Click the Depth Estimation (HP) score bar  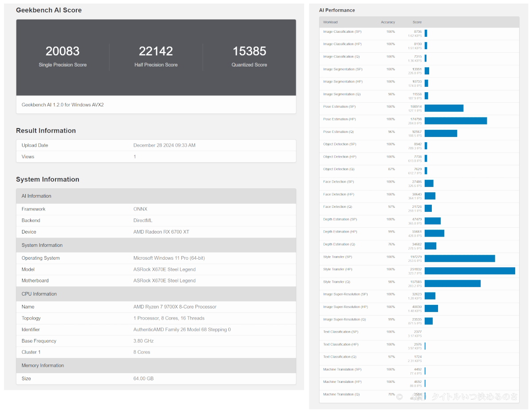pos(434,233)
